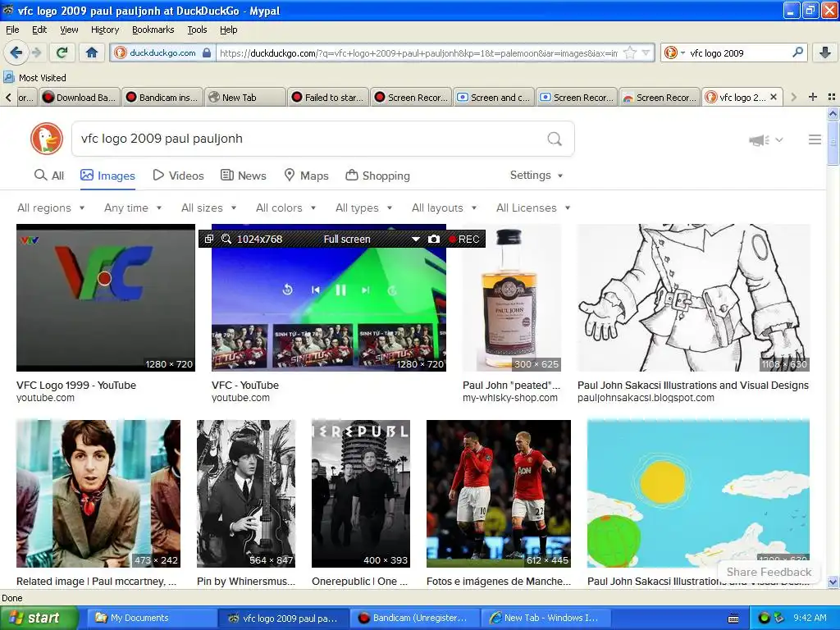Switch to the Failed to star... browser tab
This screenshot has height=630, width=840.
pos(328,97)
